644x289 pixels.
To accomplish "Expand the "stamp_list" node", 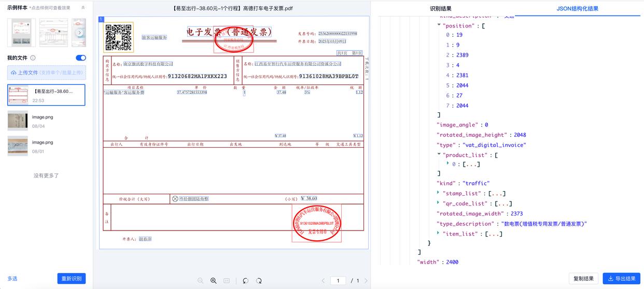I will [x=439, y=193].
